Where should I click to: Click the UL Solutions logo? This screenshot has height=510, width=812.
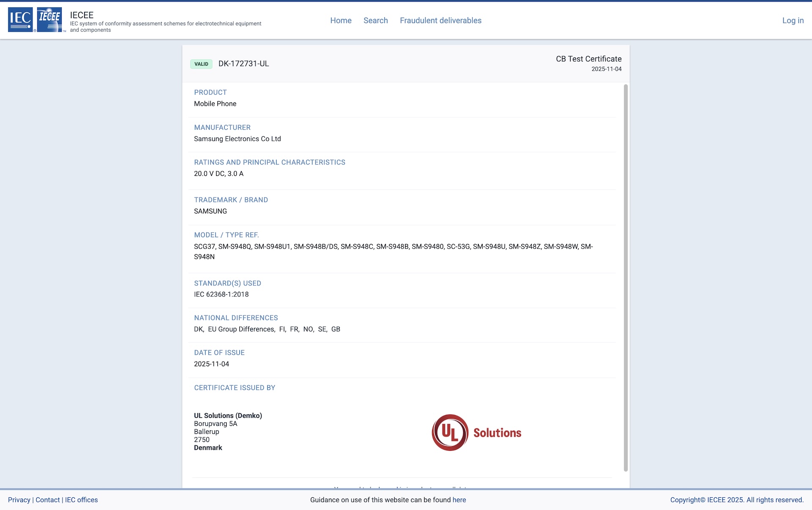tap(476, 432)
